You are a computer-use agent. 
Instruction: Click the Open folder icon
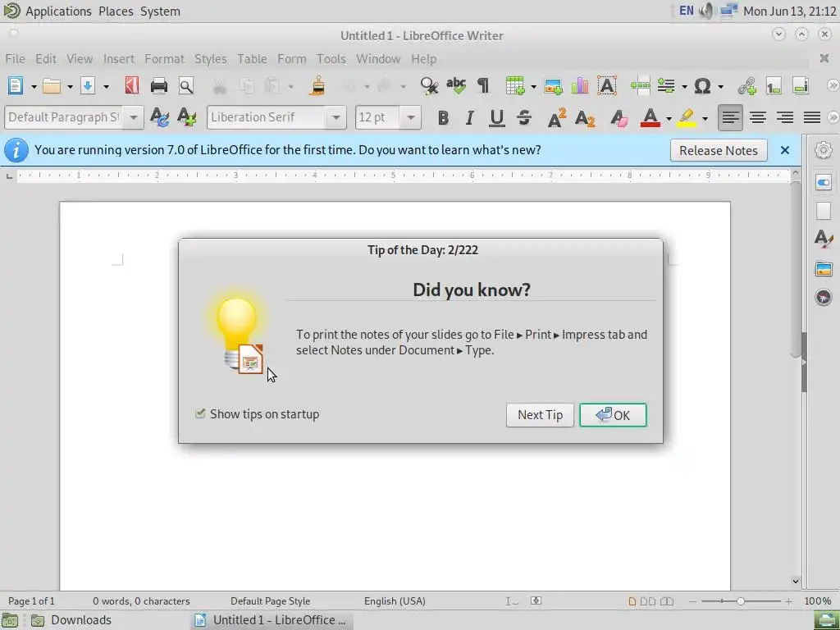(x=52, y=85)
